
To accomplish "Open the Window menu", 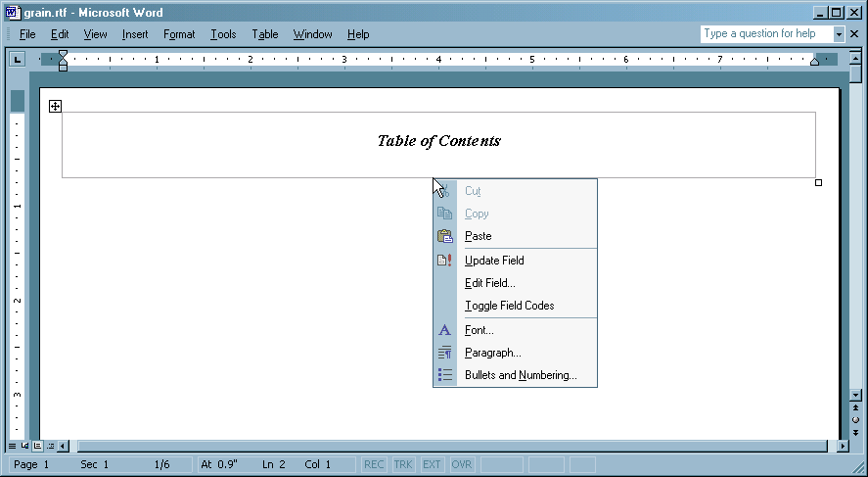I will tap(312, 34).
